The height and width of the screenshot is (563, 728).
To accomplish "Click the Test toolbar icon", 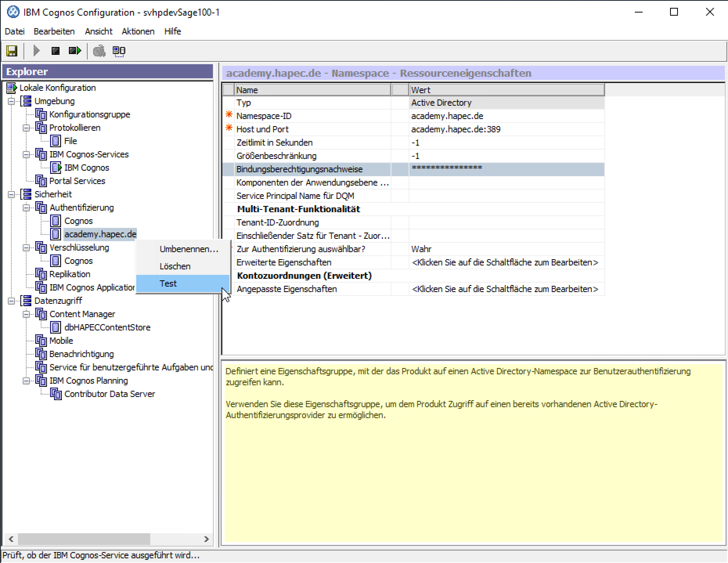I will tap(99, 51).
